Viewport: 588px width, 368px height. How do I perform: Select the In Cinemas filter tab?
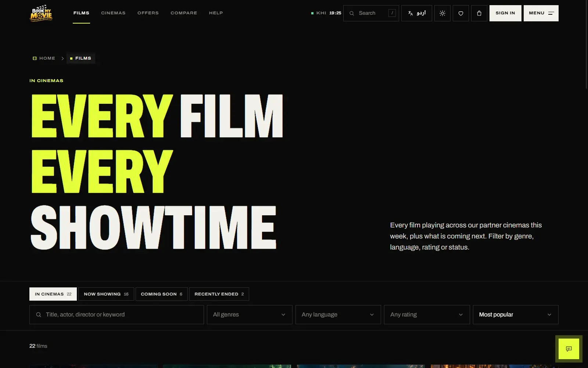pos(53,294)
